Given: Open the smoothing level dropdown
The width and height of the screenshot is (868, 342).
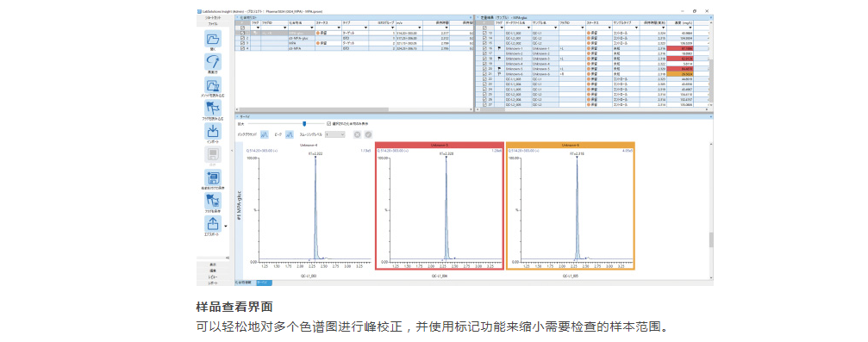Looking at the screenshot, I should click(x=335, y=134).
